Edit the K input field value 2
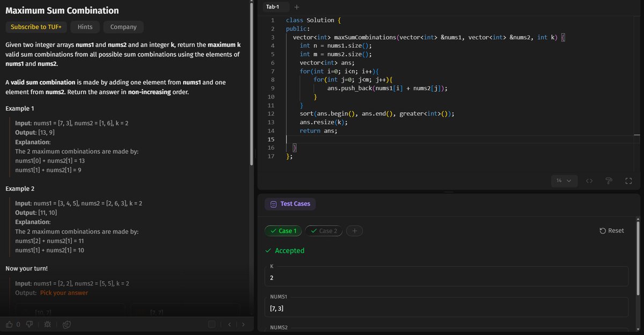 click(446, 276)
